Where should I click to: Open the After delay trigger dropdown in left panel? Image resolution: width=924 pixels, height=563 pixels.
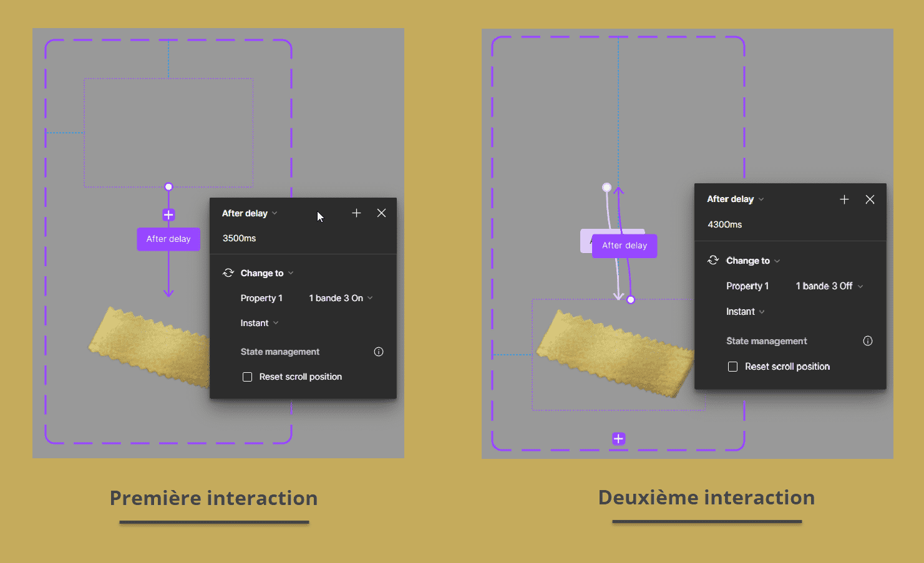[250, 213]
